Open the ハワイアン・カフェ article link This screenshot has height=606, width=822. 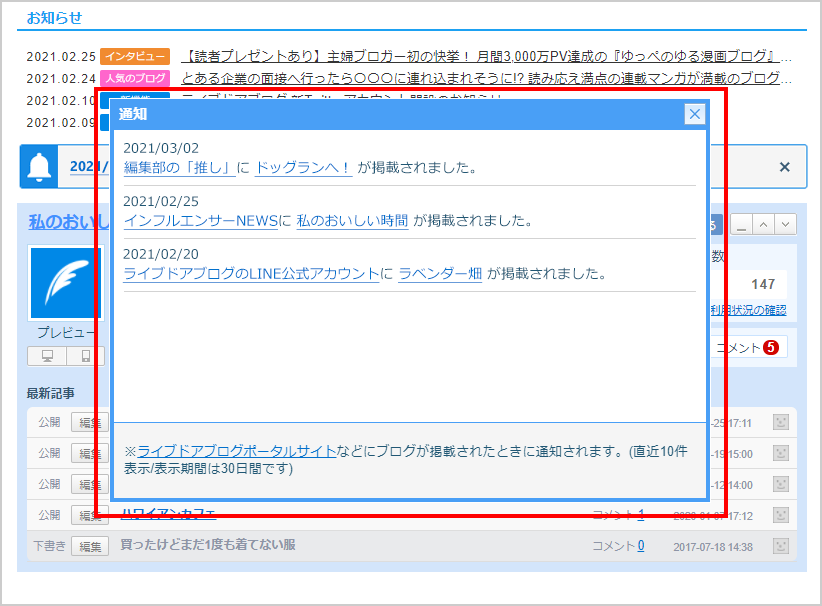pyautogui.click(x=168, y=513)
